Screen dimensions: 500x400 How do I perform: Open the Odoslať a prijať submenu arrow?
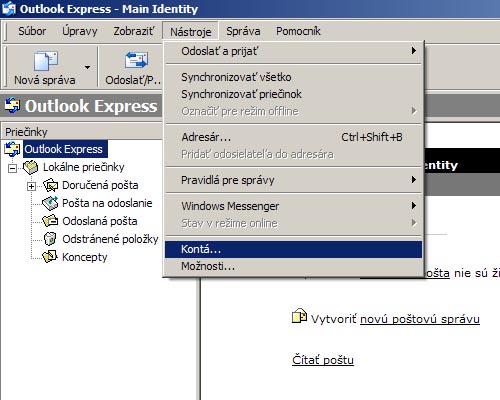click(x=414, y=51)
